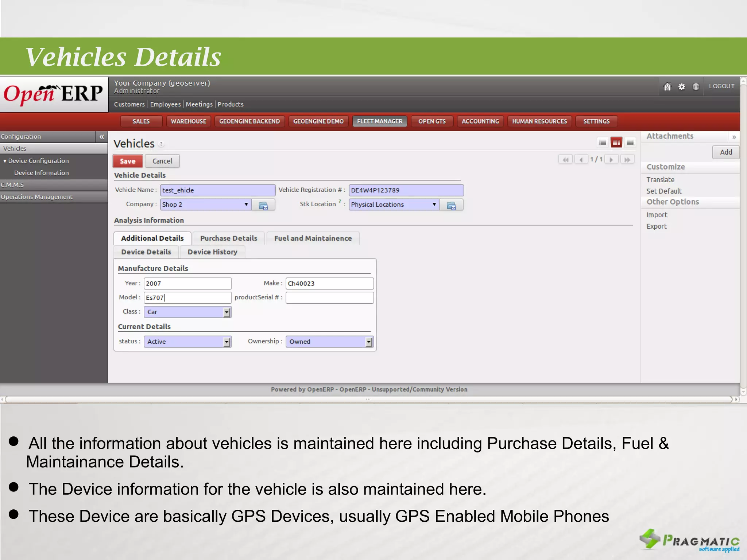Open the Company dropdown arrow

pyautogui.click(x=246, y=205)
